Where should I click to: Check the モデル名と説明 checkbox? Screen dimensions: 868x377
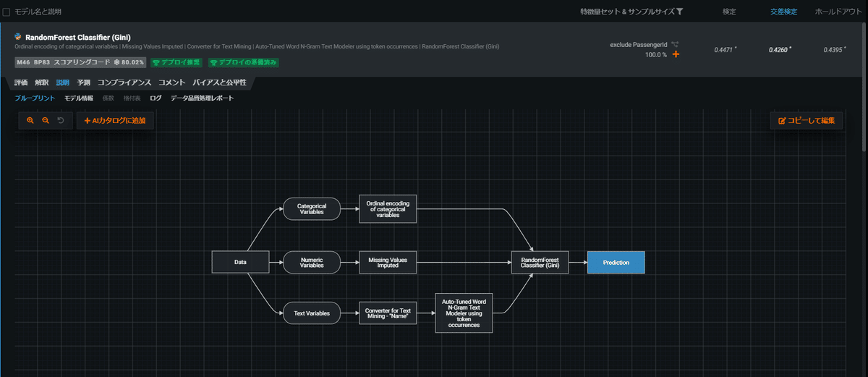(x=7, y=12)
